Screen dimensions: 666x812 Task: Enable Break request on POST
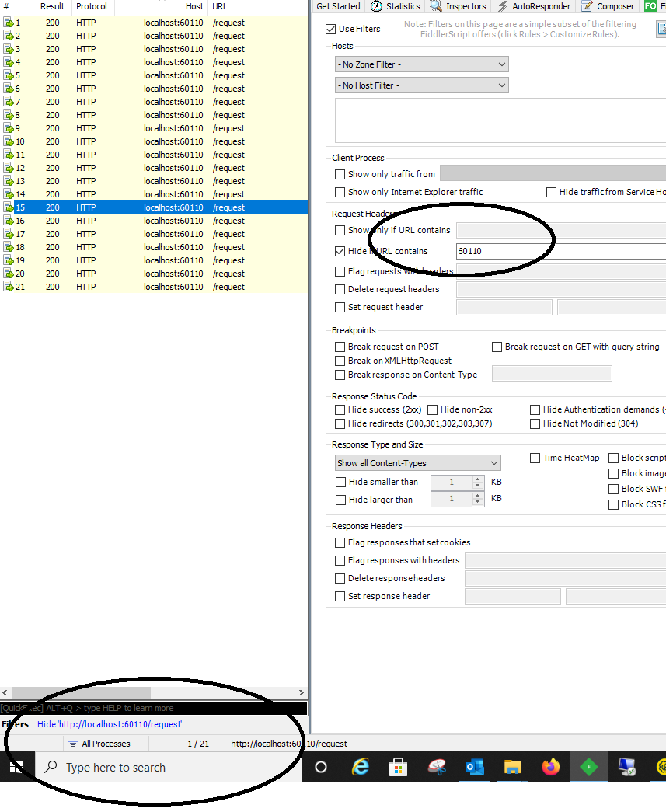tap(340, 347)
